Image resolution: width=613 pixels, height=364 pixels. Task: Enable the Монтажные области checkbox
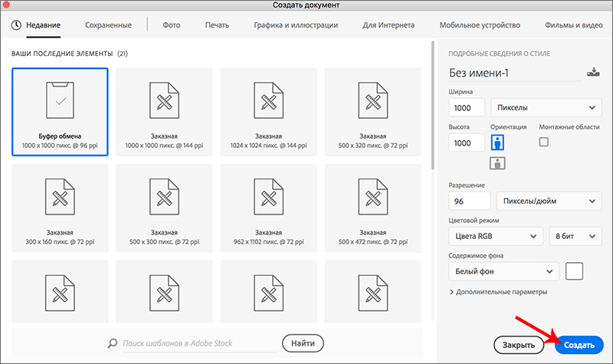[x=544, y=142]
